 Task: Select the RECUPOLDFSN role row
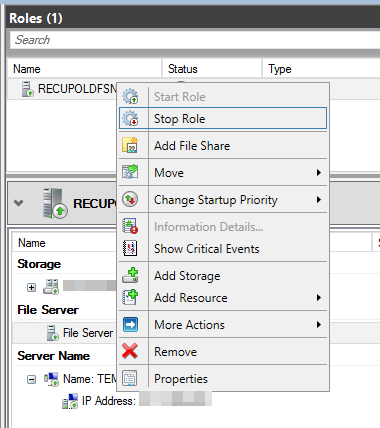coord(62,89)
